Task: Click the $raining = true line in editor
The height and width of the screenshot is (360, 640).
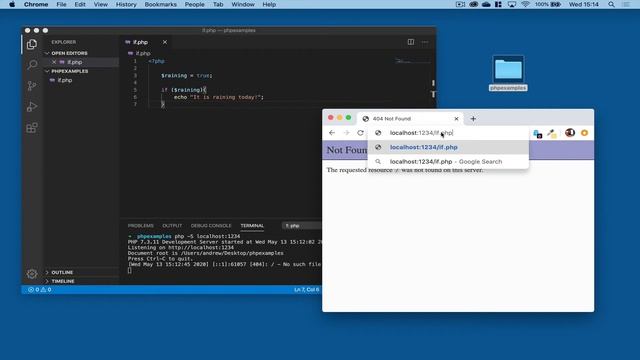Action: tap(187, 76)
